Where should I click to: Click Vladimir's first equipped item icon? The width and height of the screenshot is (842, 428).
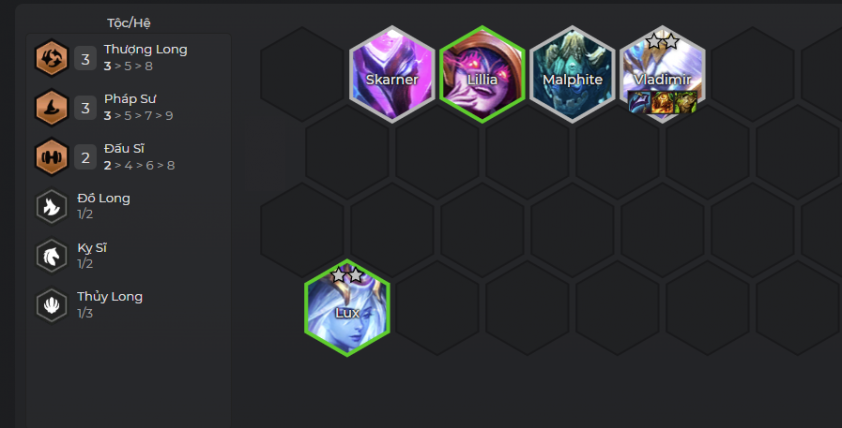point(639,102)
